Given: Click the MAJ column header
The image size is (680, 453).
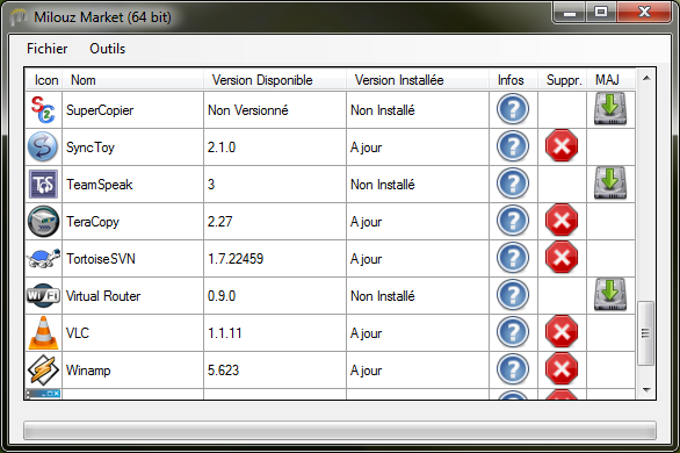Looking at the screenshot, I should pos(611,80).
